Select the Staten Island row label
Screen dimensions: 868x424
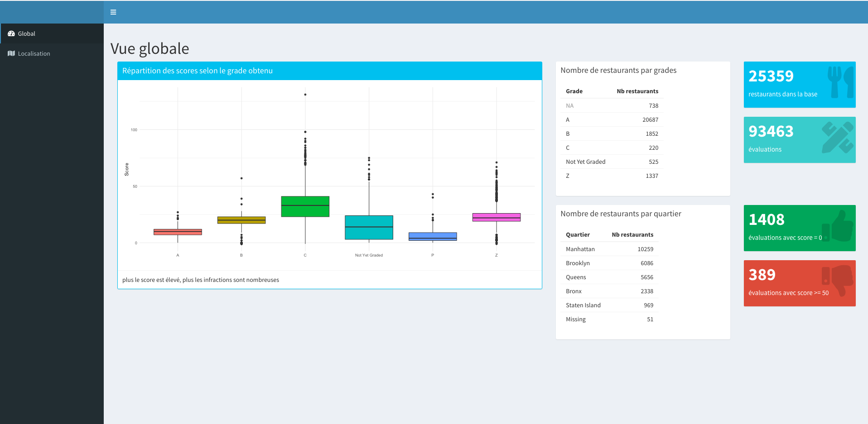click(x=583, y=305)
